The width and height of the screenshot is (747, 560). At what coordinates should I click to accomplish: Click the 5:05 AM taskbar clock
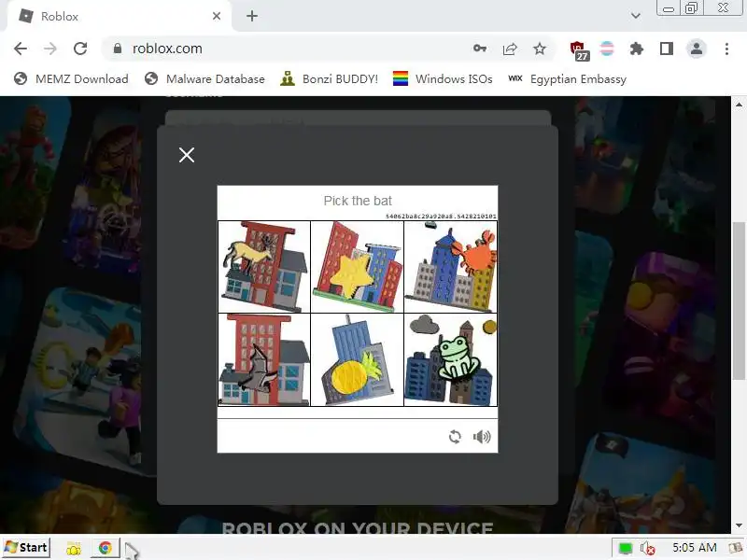(694, 548)
